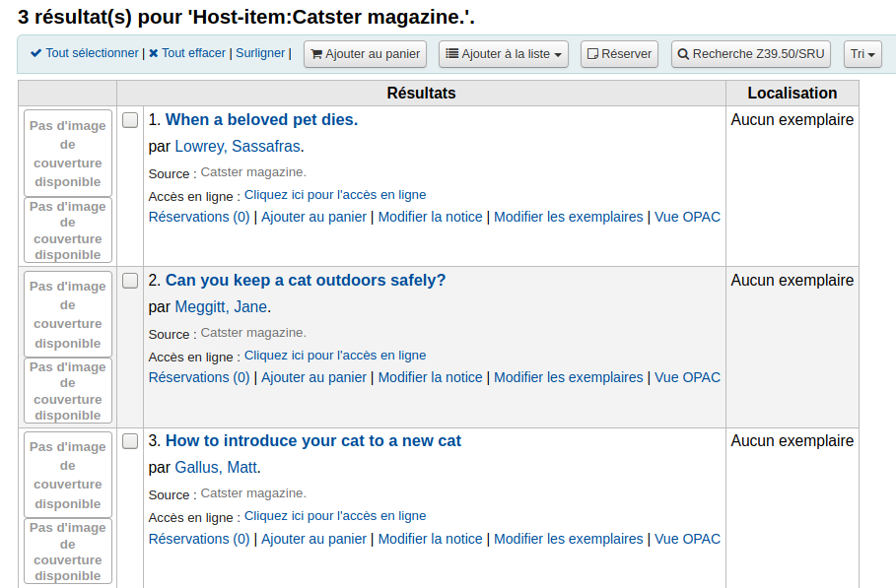Image resolution: width=896 pixels, height=588 pixels.
Task: Click the magnifier icon for Recherche Z39.50/SRU
Action: [x=683, y=54]
